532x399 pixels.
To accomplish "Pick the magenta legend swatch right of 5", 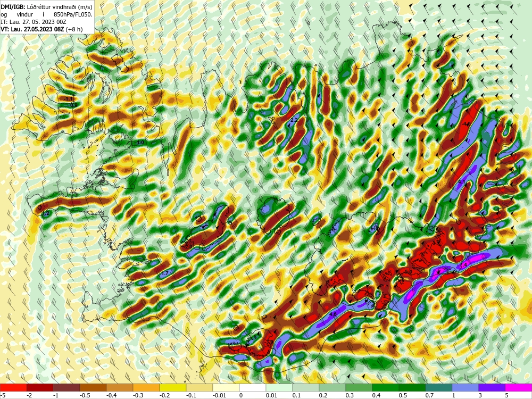I will (519, 387).
